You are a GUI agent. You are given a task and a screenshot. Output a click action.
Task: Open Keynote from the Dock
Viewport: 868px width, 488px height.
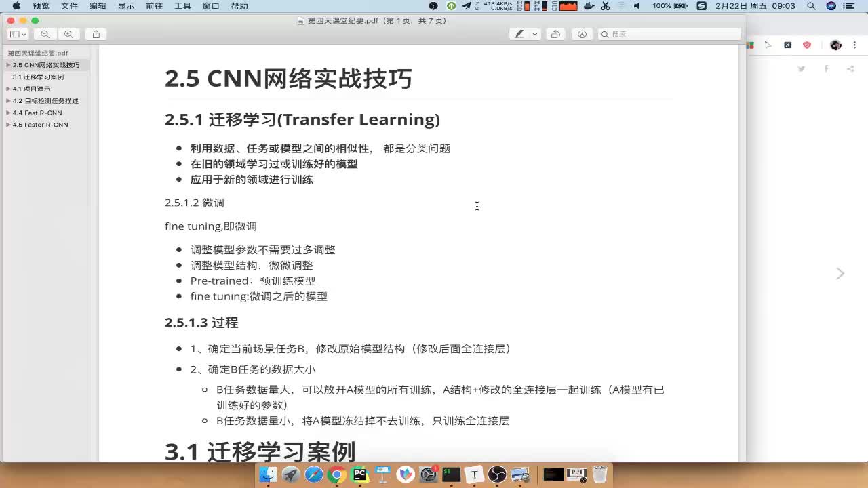[x=382, y=474]
